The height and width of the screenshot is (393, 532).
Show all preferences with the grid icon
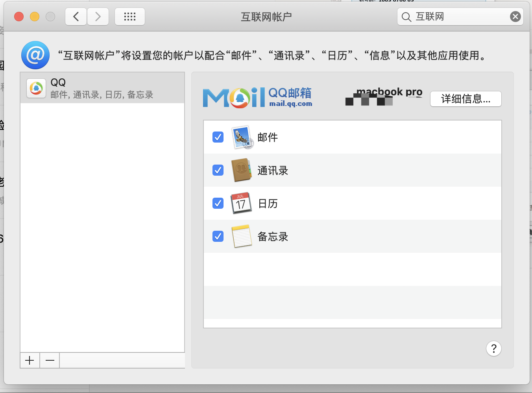[130, 17]
